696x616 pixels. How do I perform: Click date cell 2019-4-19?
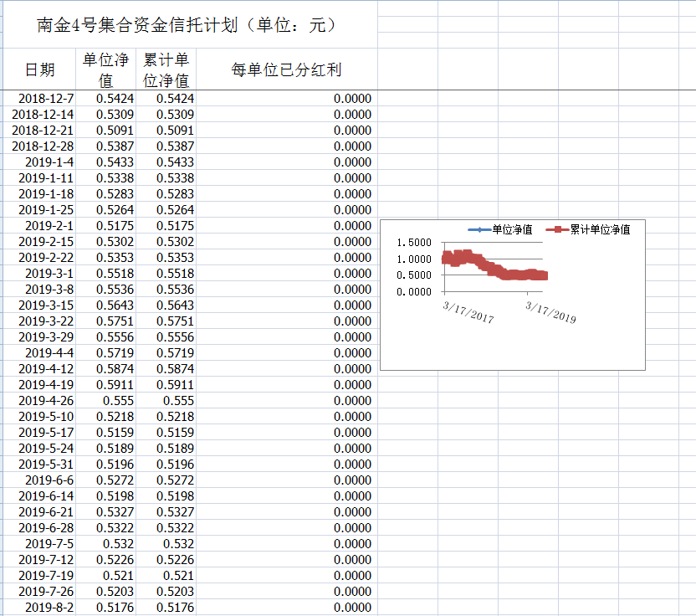tap(39, 385)
